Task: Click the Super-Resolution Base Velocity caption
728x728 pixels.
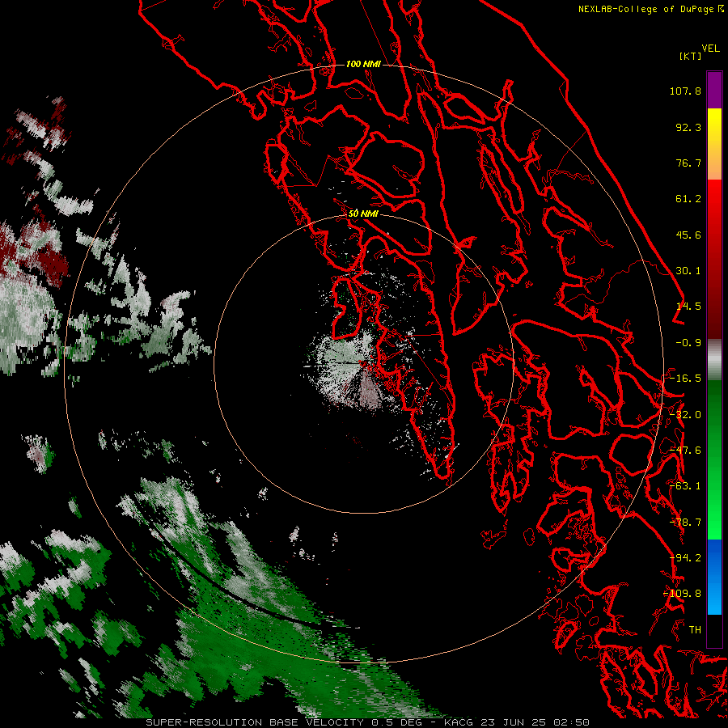Action: 368,722
